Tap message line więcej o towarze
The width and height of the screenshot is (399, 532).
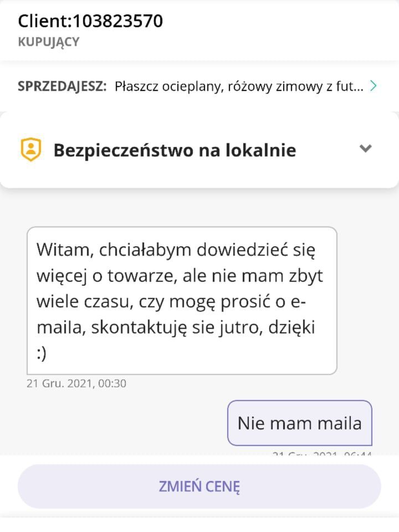point(180,276)
